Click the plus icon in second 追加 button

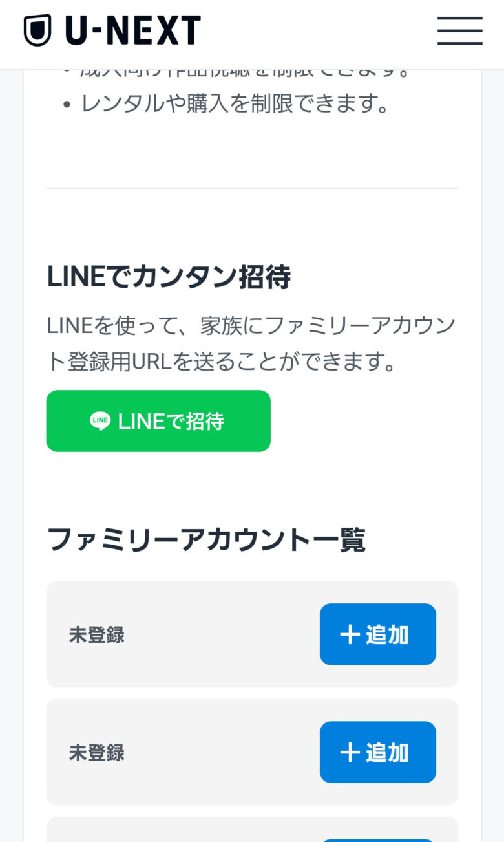350,752
